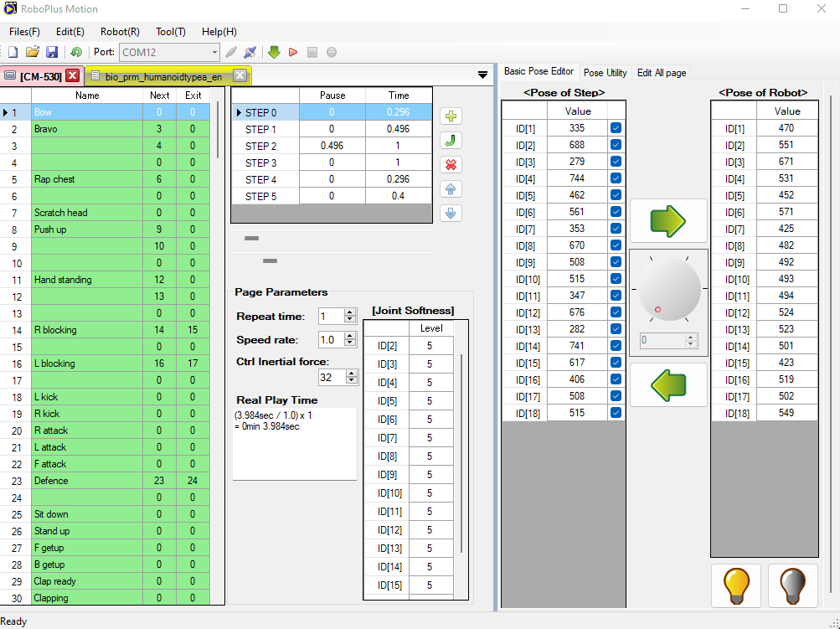Increase the Repeat time stepper
The image size is (840, 629).
351,312
